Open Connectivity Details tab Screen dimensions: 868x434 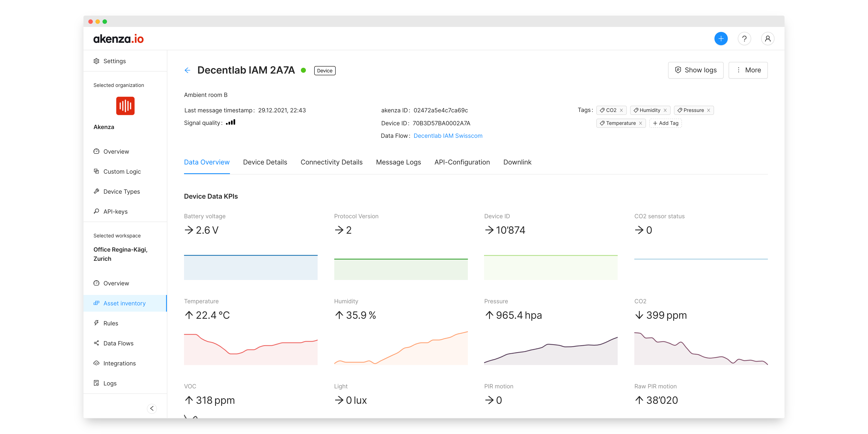click(x=331, y=162)
